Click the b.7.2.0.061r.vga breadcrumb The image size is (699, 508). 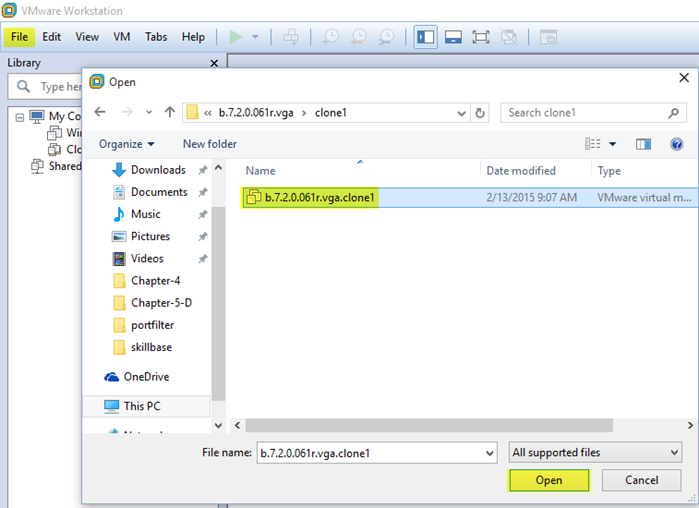click(x=256, y=113)
